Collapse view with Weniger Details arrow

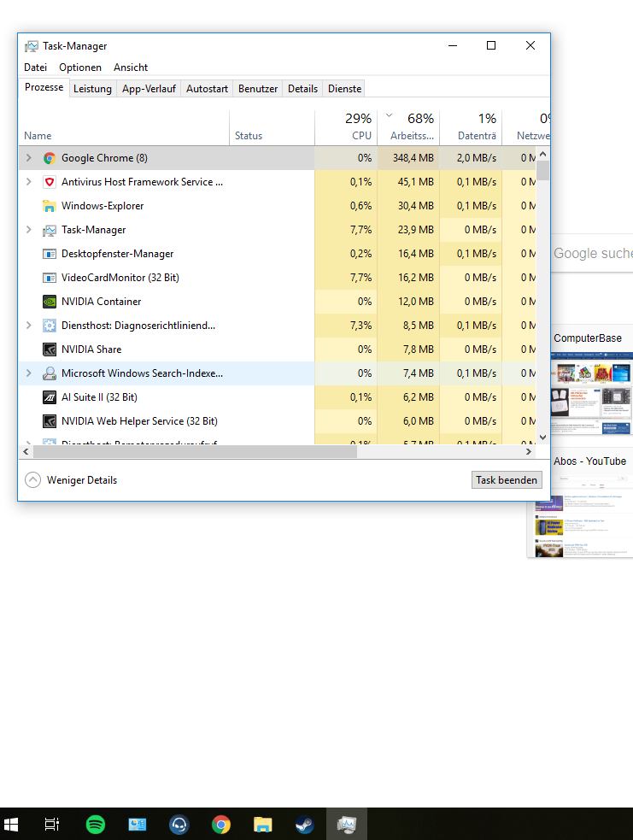click(32, 480)
